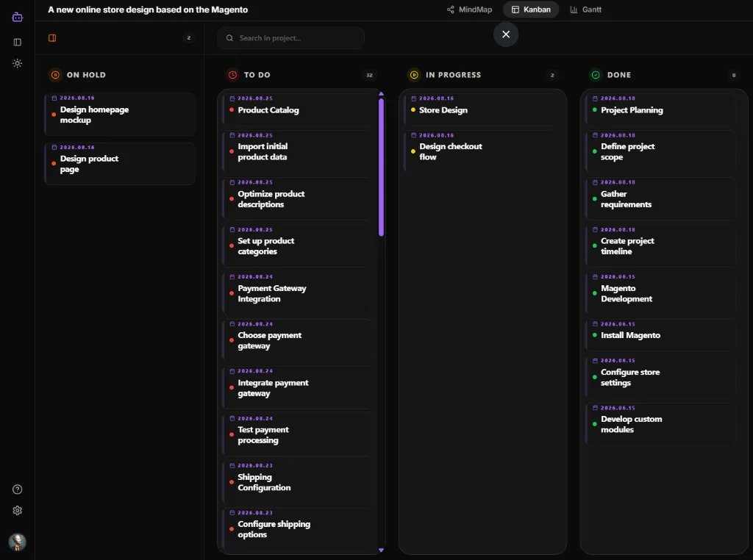Open Configure shipping options card
This screenshot has height=560, width=753.
[296, 529]
